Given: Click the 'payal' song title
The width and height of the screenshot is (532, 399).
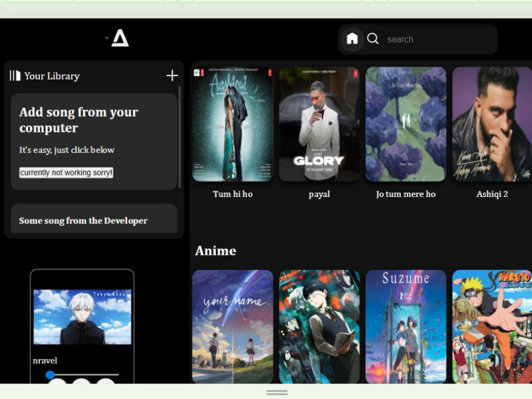Looking at the screenshot, I should point(319,194).
